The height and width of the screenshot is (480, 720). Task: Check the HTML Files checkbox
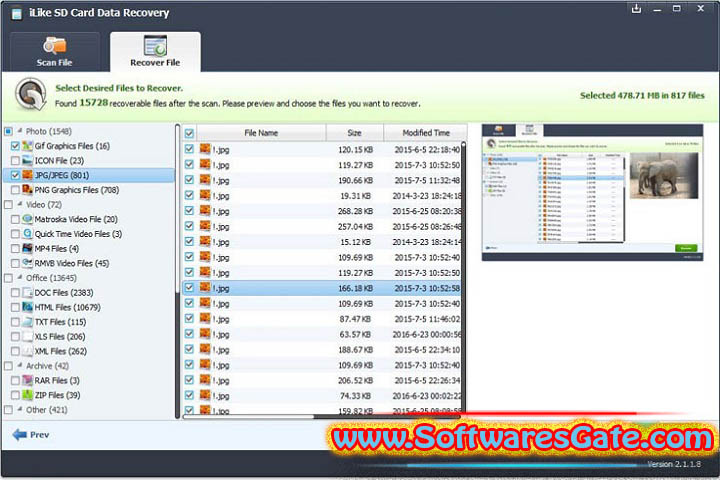click(15, 307)
